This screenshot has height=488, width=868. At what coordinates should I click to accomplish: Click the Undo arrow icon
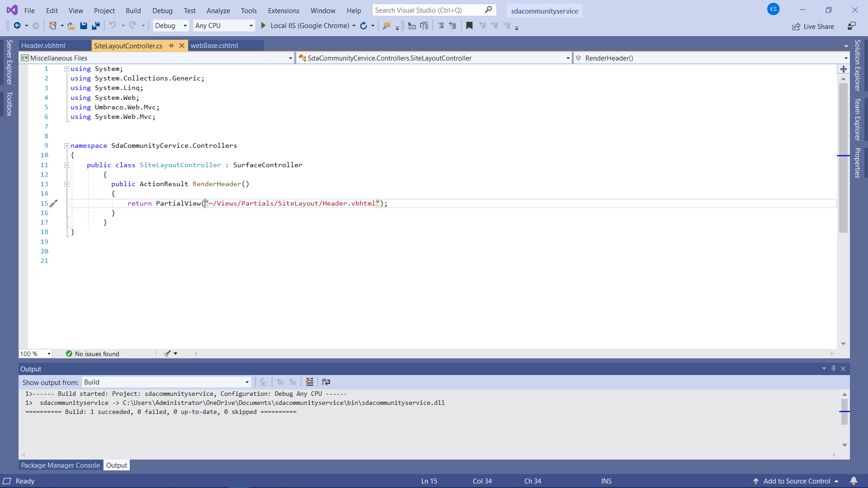pos(113,26)
